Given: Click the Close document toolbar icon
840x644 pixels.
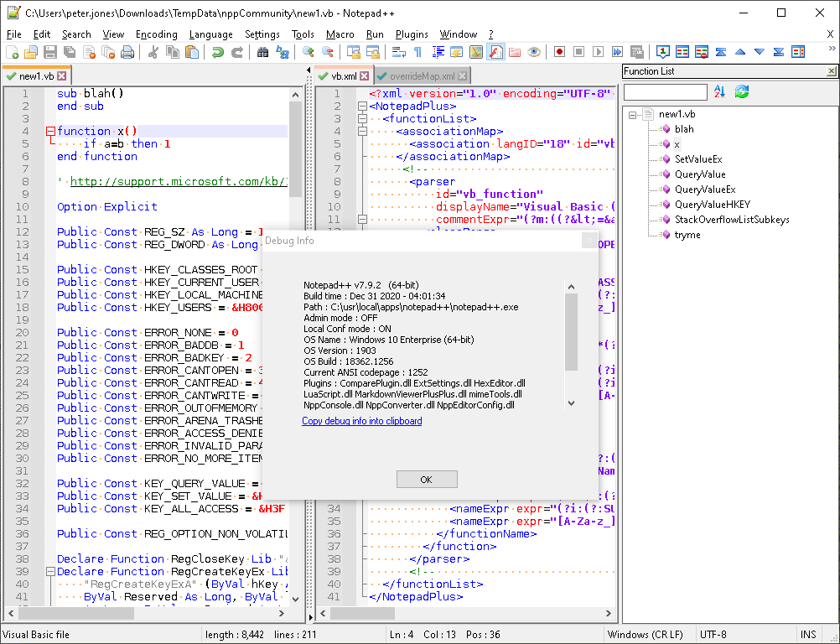Looking at the screenshot, I should [x=89, y=52].
